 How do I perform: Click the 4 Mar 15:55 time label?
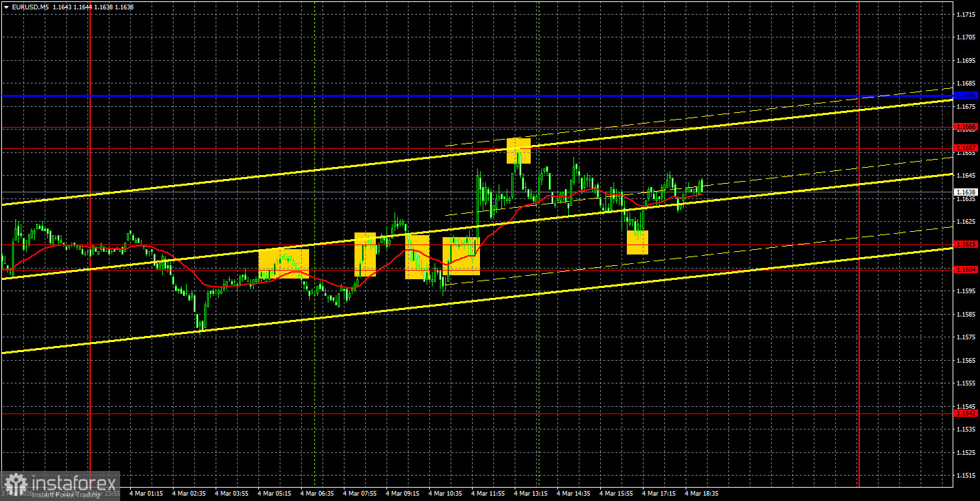pyautogui.click(x=616, y=494)
